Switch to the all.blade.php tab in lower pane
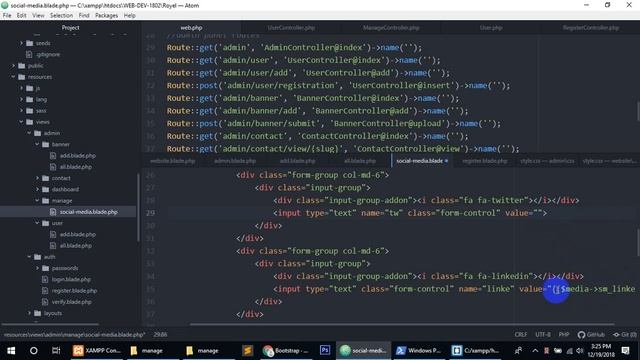Viewport: 640px width, 360px height. 360,161
